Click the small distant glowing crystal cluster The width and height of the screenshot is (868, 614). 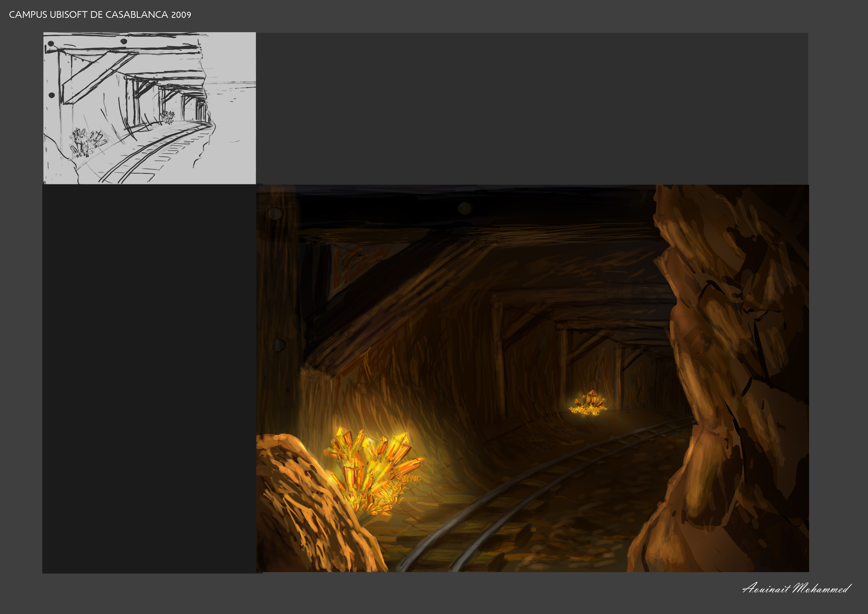pos(588,404)
